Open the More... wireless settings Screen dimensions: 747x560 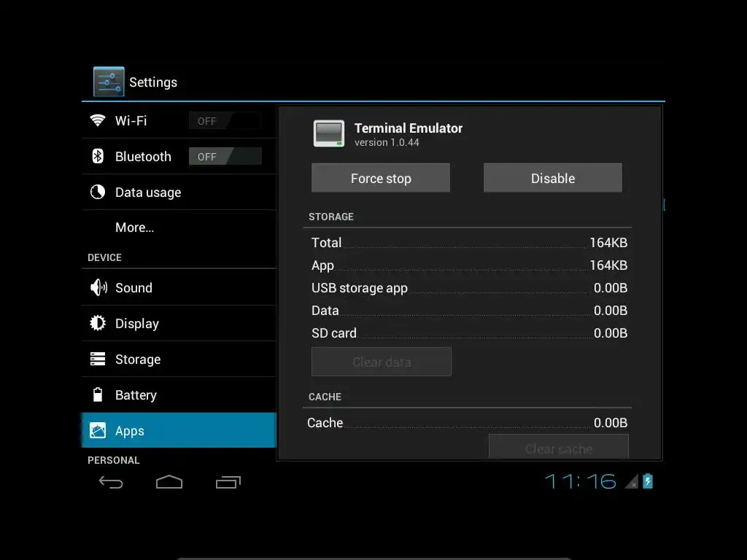point(179,227)
